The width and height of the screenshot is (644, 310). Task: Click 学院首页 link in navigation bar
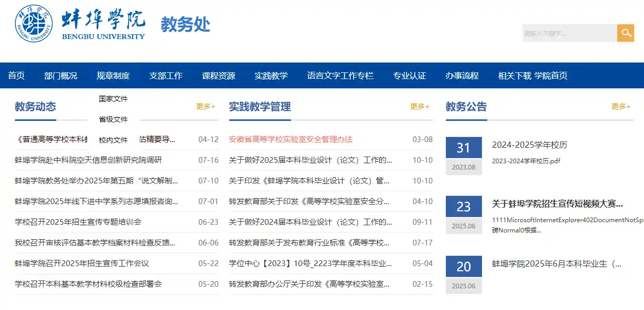click(551, 76)
